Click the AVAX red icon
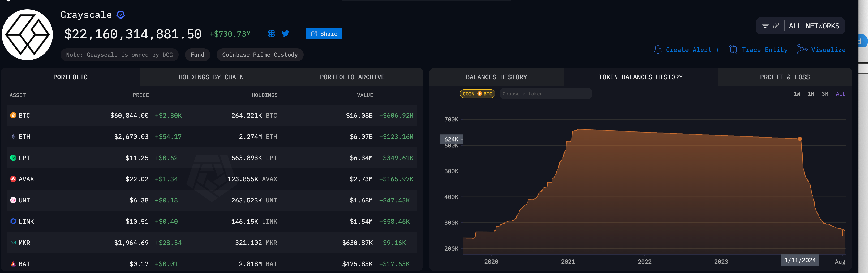 13,179
